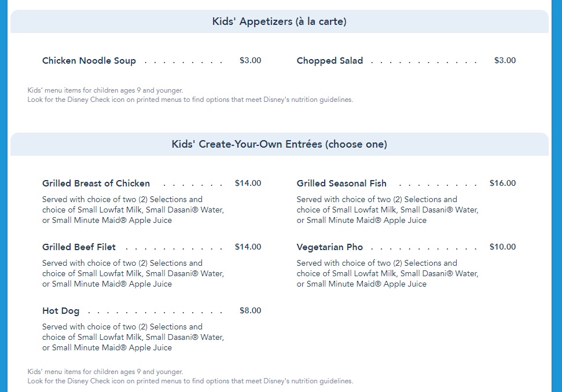Click the Chopped Salad $3.00 price
The height and width of the screenshot is (392, 562).
coord(505,61)
